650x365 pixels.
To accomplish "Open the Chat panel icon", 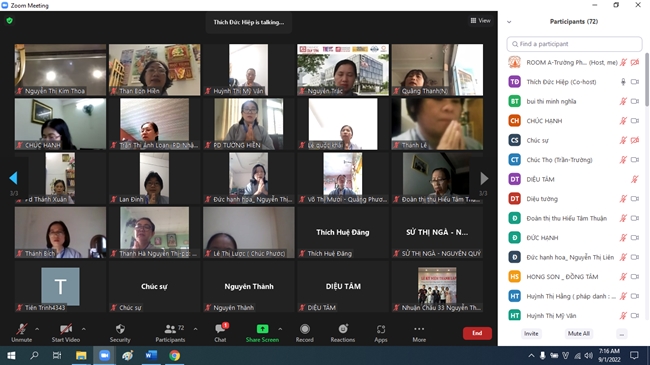I will (x=220, y=329).
